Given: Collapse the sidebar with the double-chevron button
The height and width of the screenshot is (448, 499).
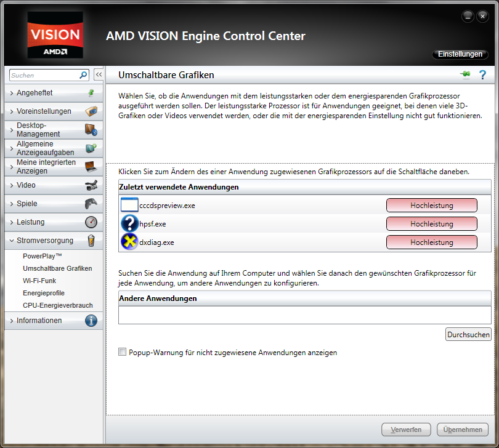Looking at the screenshot, I should coord(99,74).
